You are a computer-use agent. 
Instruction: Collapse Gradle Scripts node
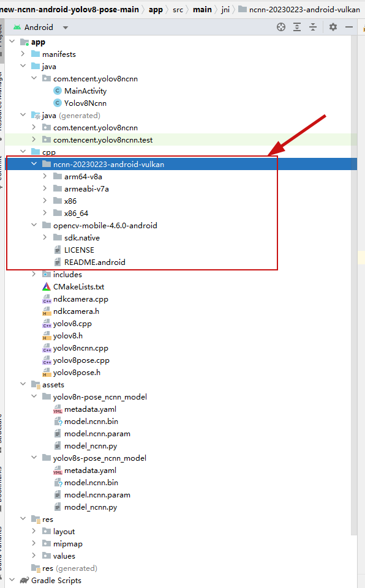[12, 580]
